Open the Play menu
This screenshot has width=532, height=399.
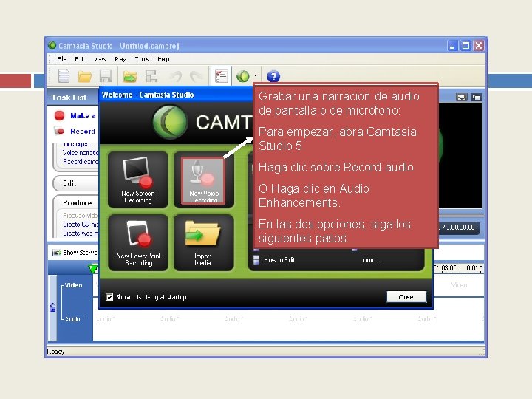120,59
